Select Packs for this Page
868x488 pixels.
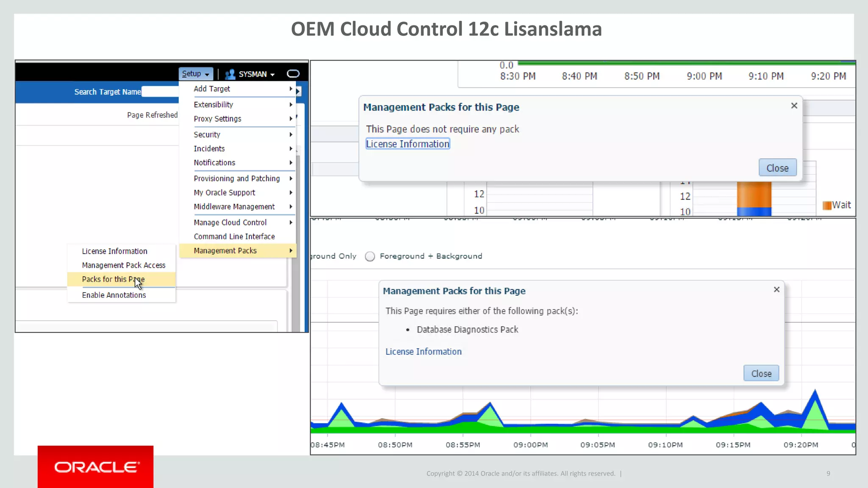coord(121,279)
